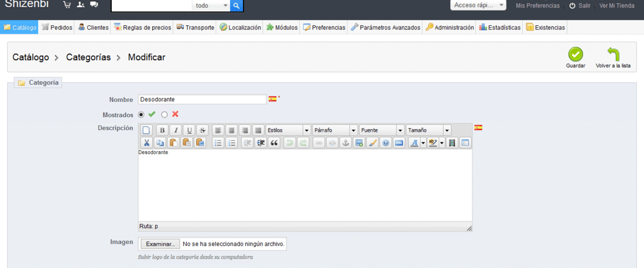The width and height of the screenshot is (644, 268).
Task: Remove link with the unlink icon
Action: pyautogui.click(x=333, y=143)
